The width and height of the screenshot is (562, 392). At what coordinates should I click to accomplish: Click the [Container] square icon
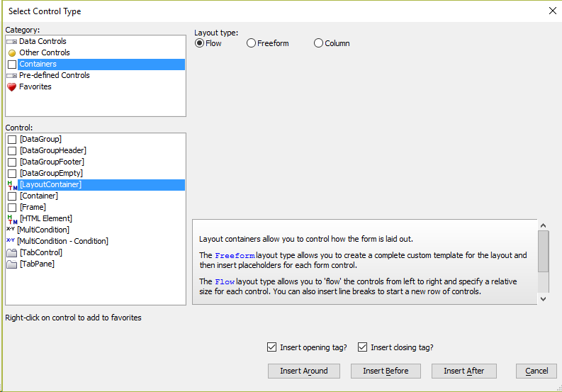coord(12,196)
